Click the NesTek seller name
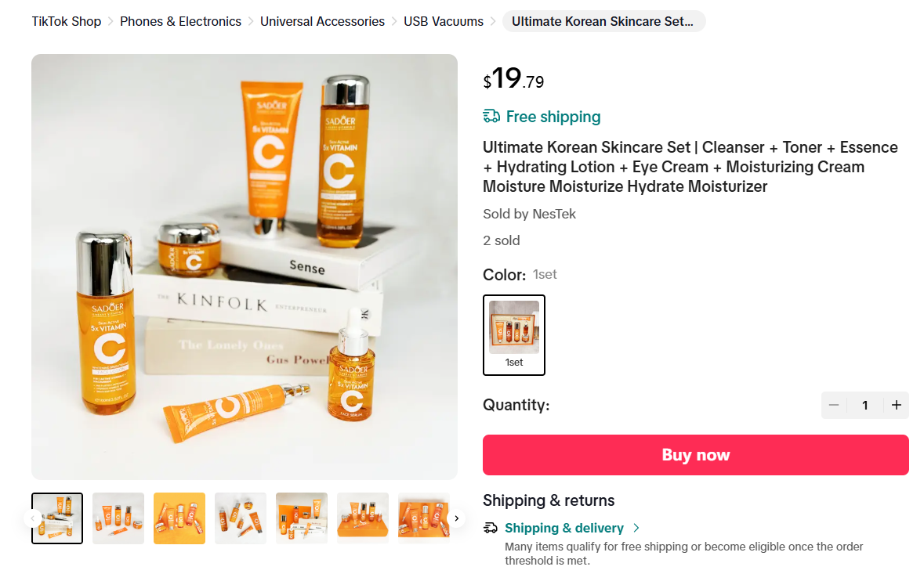The height and width of the screenshot is (574, 924). (554, 214)
